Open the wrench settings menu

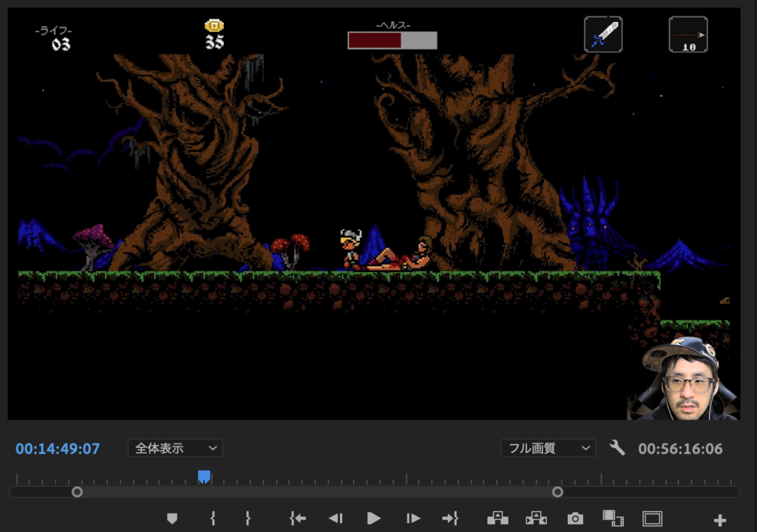(617, 448)
